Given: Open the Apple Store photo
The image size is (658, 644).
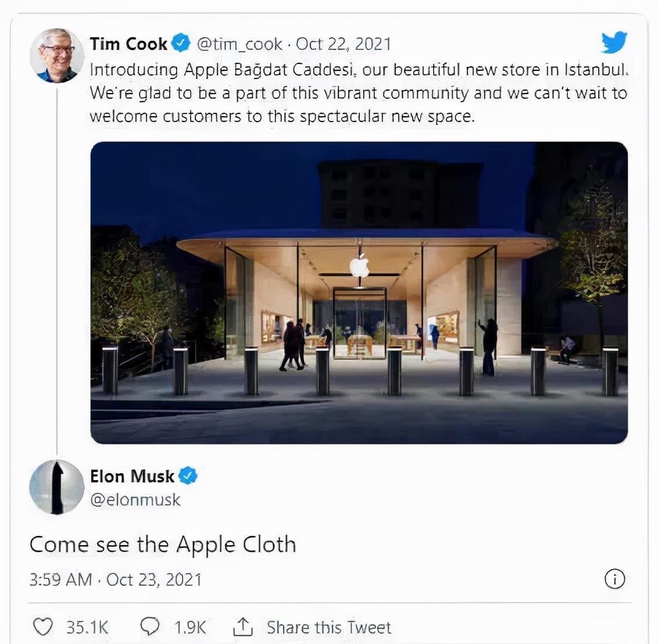Looking at the screenshot, I should [359, 292].
